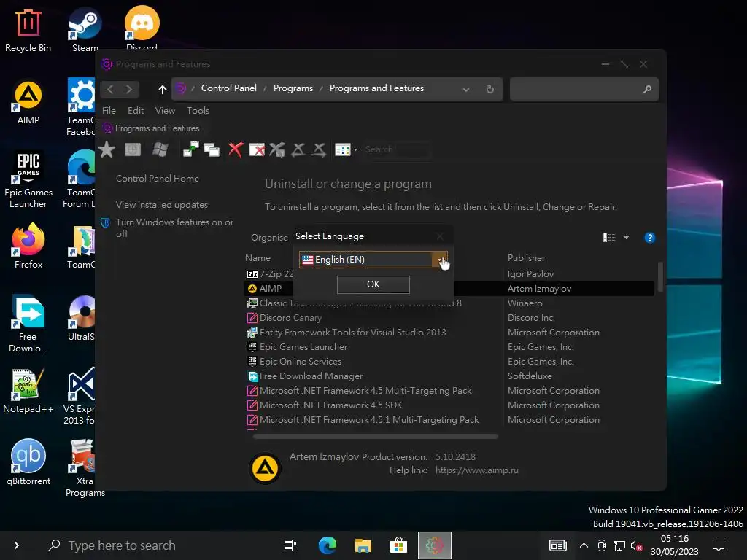
Task: Sort by the Publisher column header
Action: click(x=526, y=258)
